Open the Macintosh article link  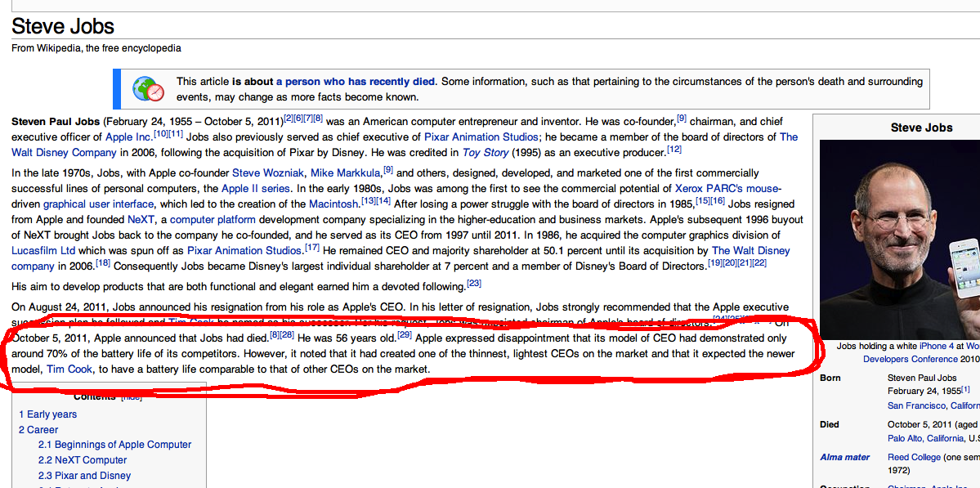pyautogui.click(x=334, y=204)
